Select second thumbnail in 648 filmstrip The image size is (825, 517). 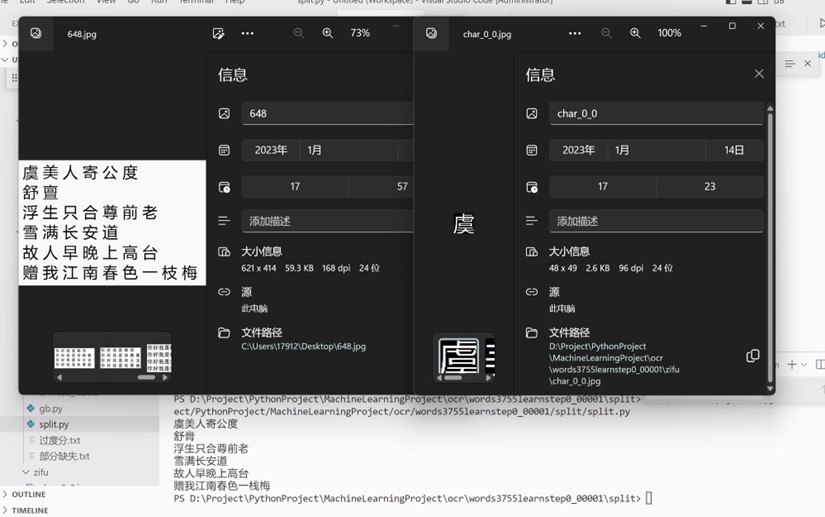tap(120, 358)
